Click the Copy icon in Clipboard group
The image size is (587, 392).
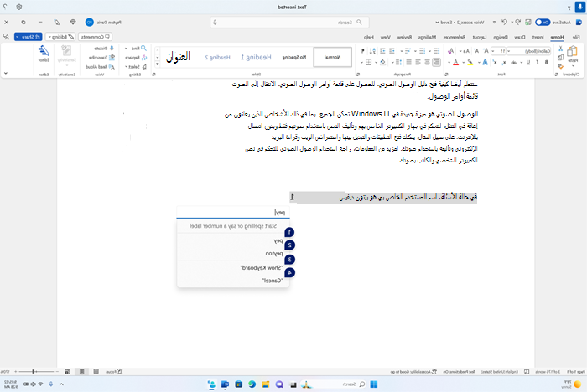click(561, 57)
